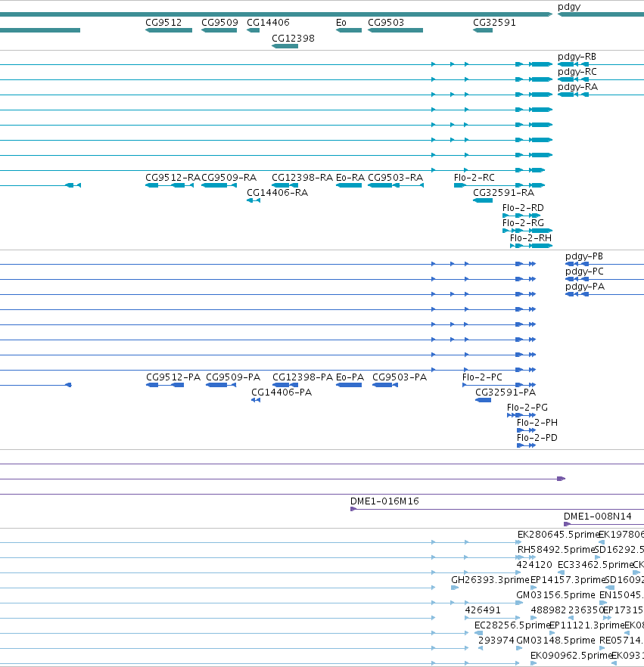Select the CG9512 gene feature
Image resolution: width=644 pixels, height=667 pixels.
tap(169, 30)
